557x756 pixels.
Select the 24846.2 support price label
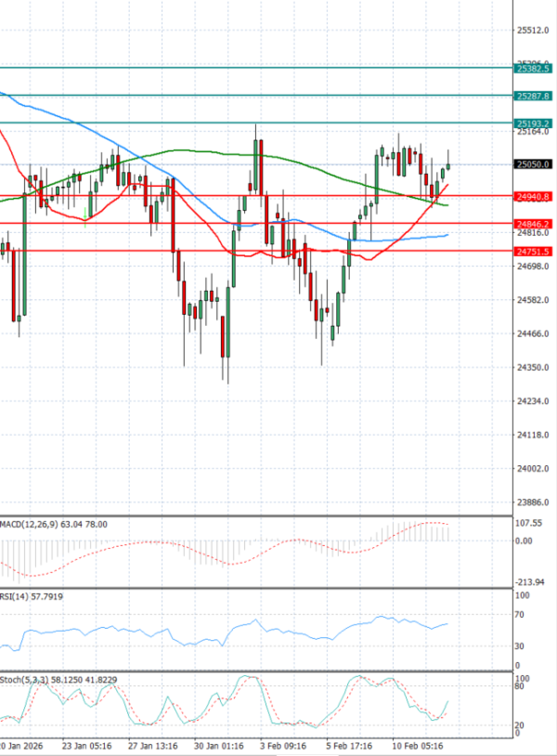coord(533,225)
